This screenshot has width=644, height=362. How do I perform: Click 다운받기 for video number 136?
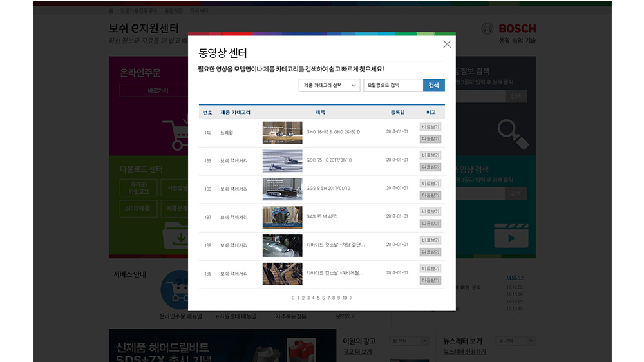click(x=430, y=252)
